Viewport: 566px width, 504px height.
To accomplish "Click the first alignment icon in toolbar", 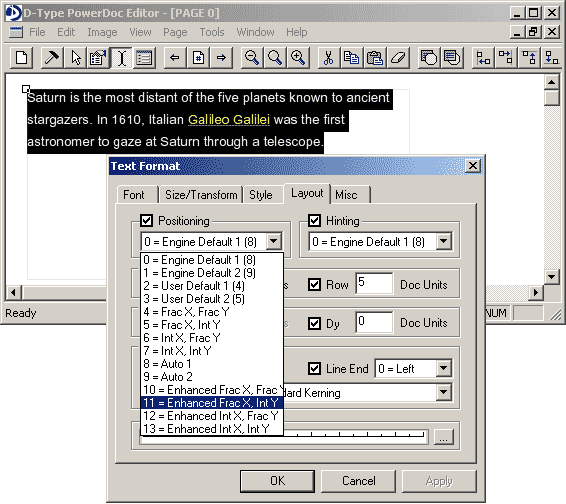I will click(x=483, y=58).
